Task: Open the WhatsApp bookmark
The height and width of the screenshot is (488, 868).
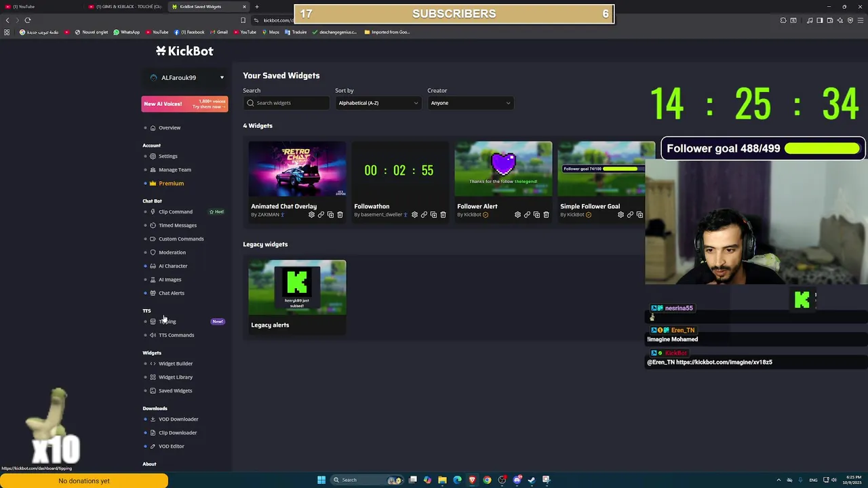Action: click(x=127, y=32)
